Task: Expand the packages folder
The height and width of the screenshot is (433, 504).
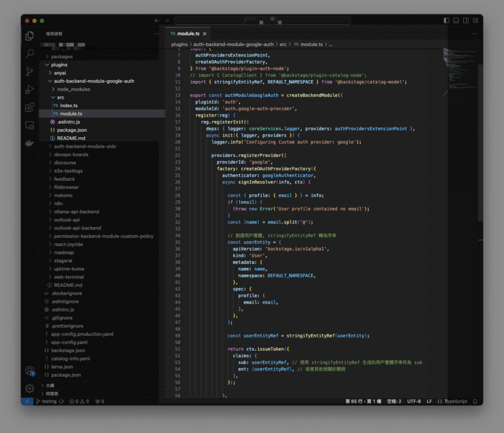Action: click(102, 57)
